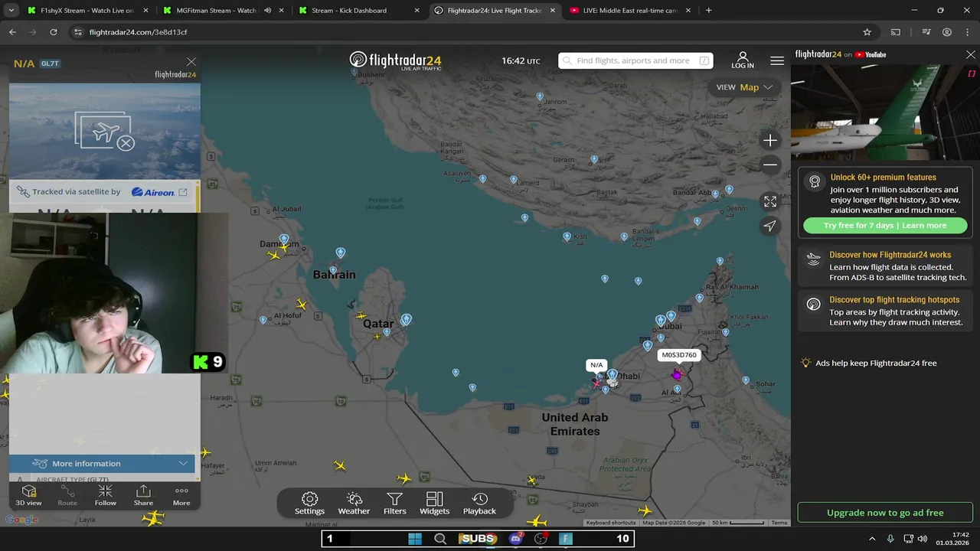The image size is (980, 551).
Task: Open the Widgets panel
Action: (434, 504)
